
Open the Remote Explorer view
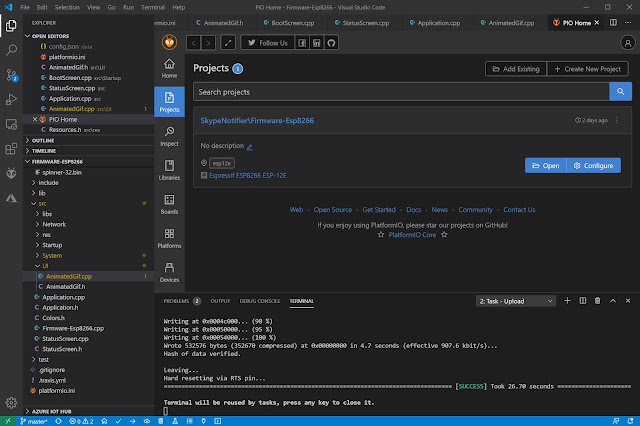11,124
